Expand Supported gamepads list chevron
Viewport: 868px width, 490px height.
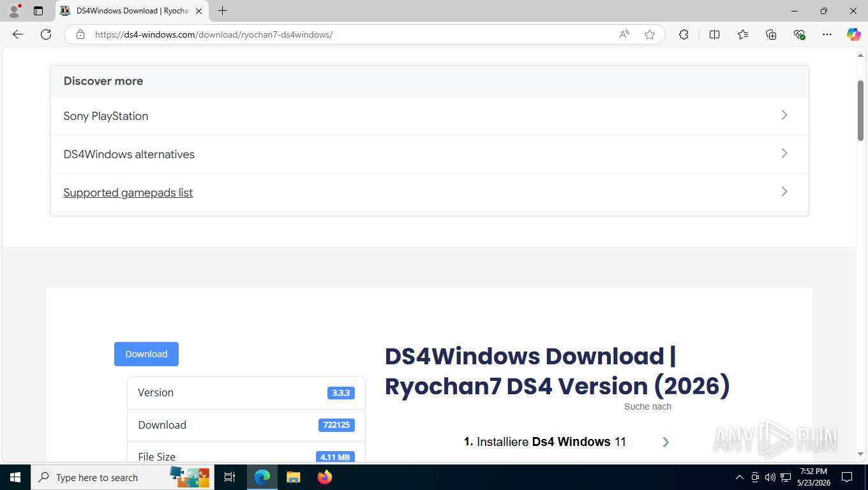tap(784, 191)
